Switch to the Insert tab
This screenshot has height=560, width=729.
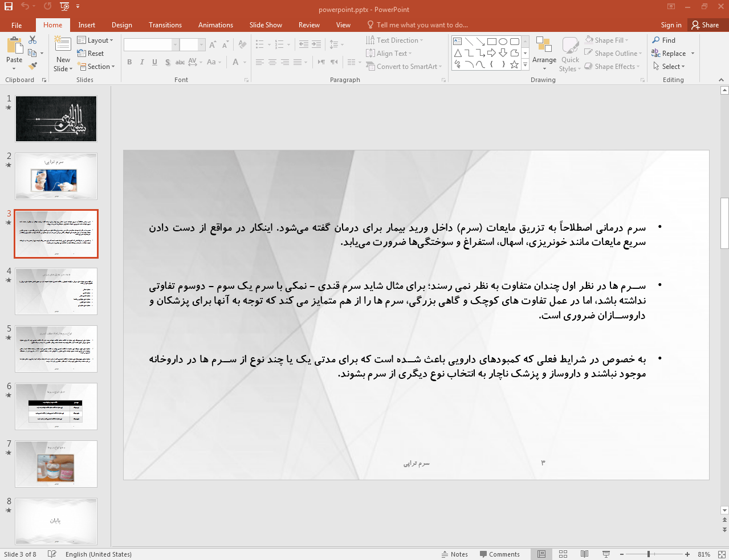click(x=87, y=25)
